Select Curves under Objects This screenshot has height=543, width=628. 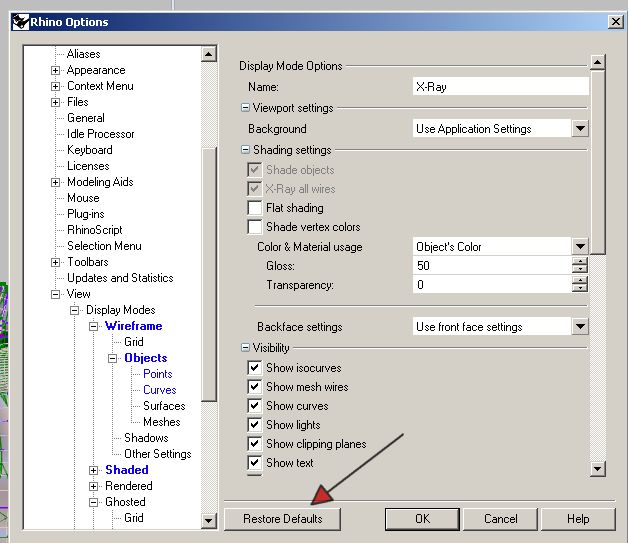point(160,390)
